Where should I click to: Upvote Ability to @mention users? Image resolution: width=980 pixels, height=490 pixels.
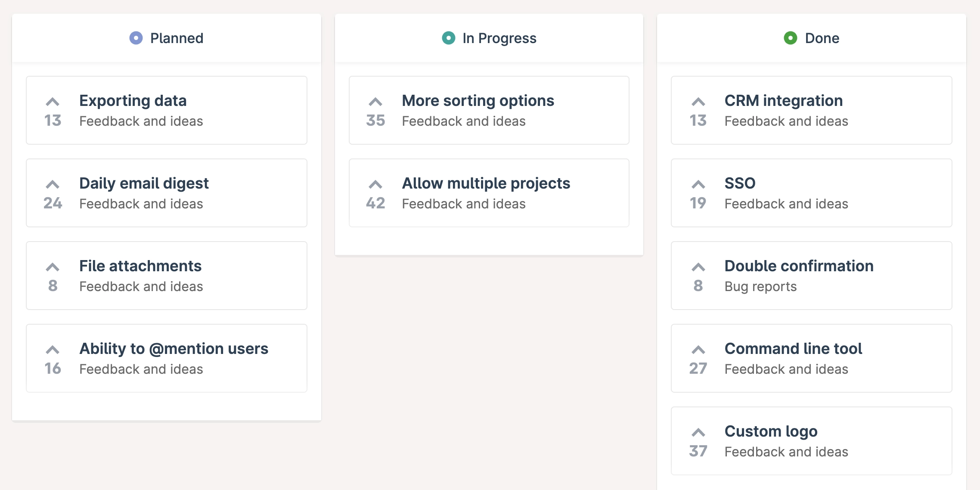click(53, 350)
